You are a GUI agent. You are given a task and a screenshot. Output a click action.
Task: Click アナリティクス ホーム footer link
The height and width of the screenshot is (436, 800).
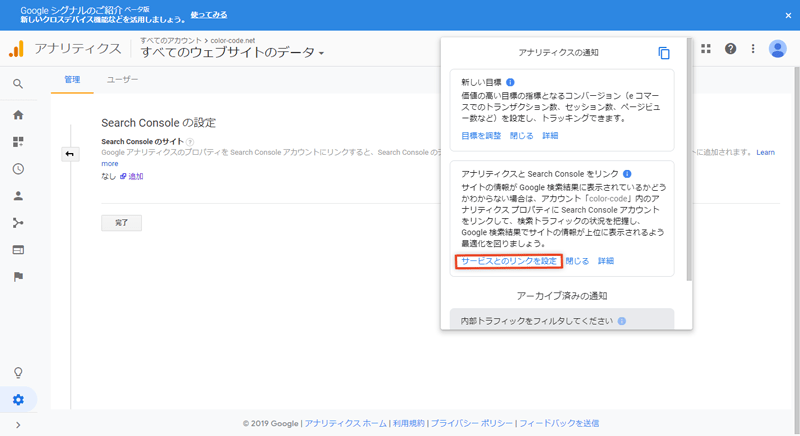[x=345, y=423]
